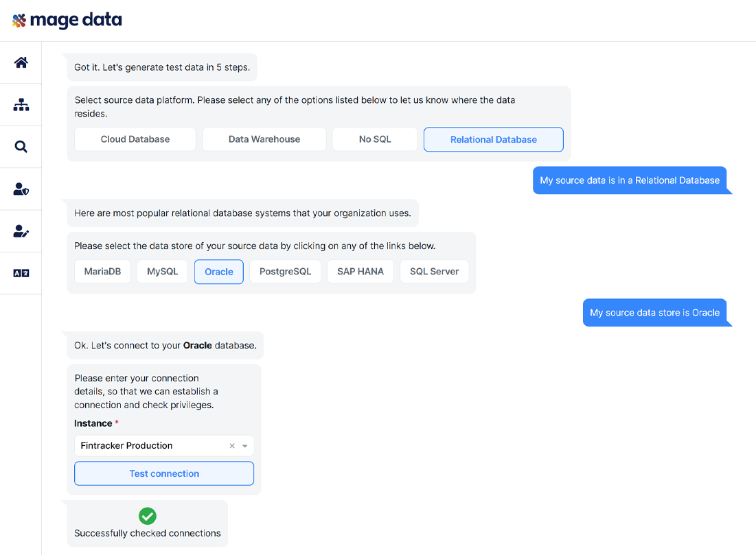This screenshot has height=555, width=756.
Task: Select the Cloud Database option
Action: coord(135,139)
